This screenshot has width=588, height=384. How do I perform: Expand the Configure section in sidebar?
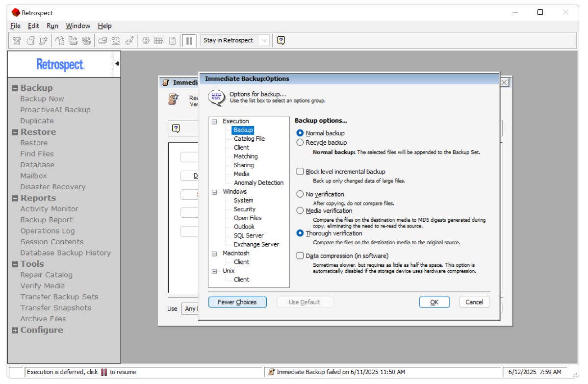click(15, 331)
